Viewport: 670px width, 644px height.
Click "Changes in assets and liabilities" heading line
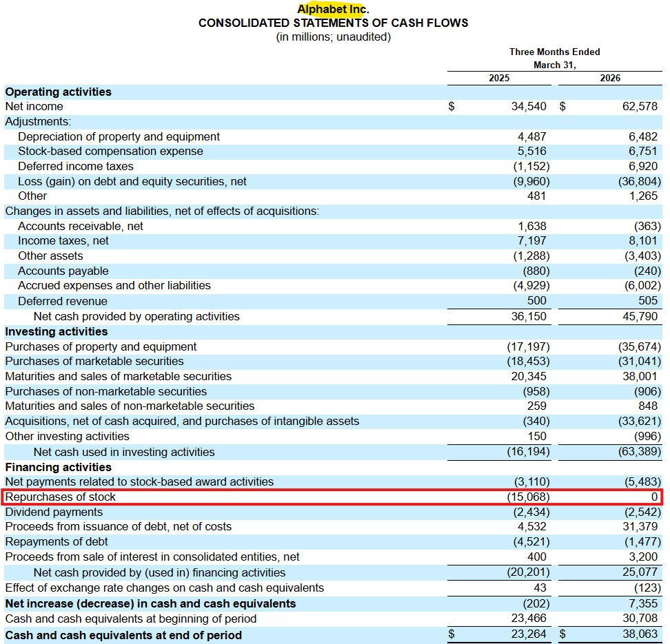click(x=162, y=211)
